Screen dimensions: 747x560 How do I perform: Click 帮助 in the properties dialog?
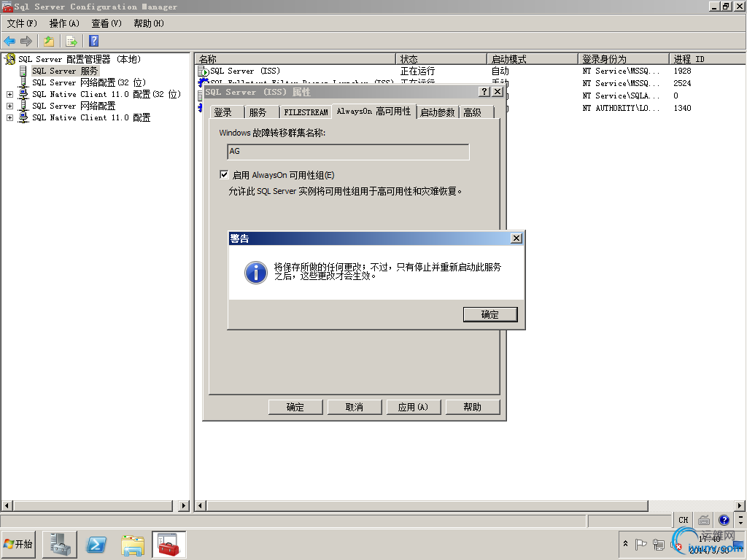tap(473, 407)
